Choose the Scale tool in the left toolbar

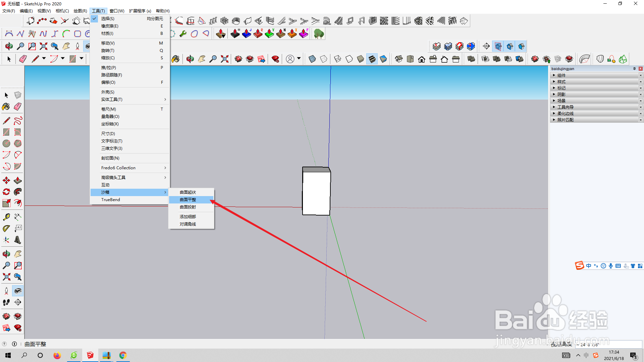click(6, 203)
